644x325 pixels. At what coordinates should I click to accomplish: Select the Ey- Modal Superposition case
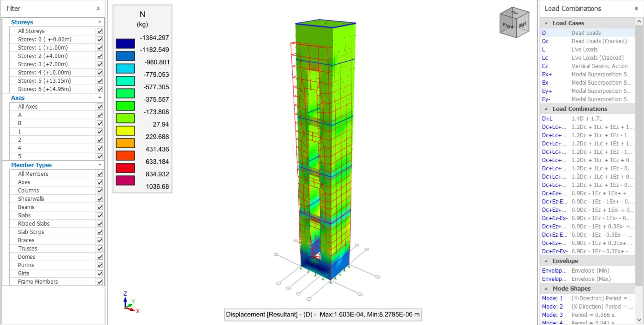[588, 99]
